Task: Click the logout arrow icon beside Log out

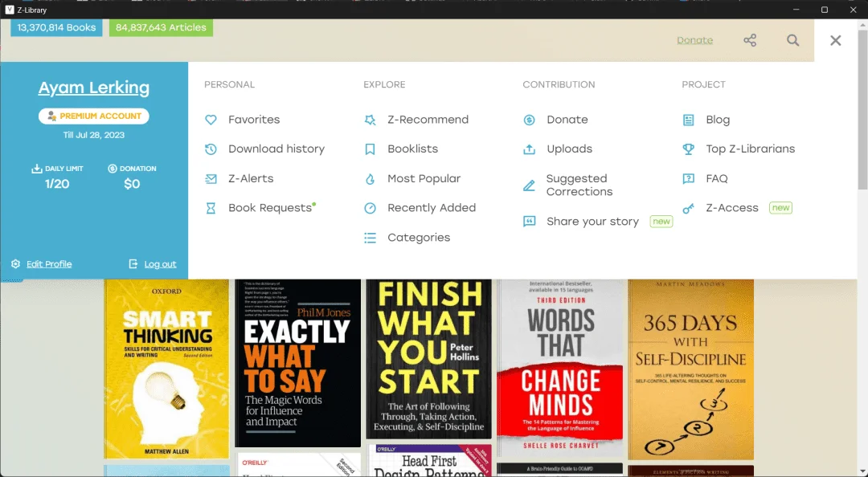Action: 133,264
